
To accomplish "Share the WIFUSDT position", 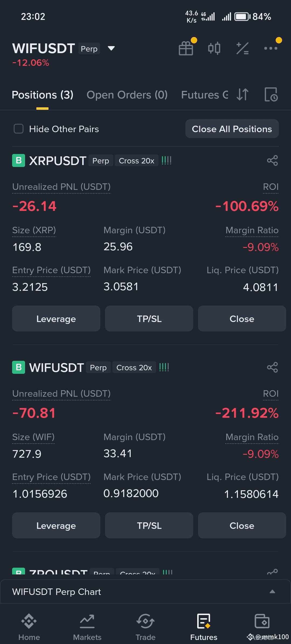I will pyautogui.click(x=272, y=367).
